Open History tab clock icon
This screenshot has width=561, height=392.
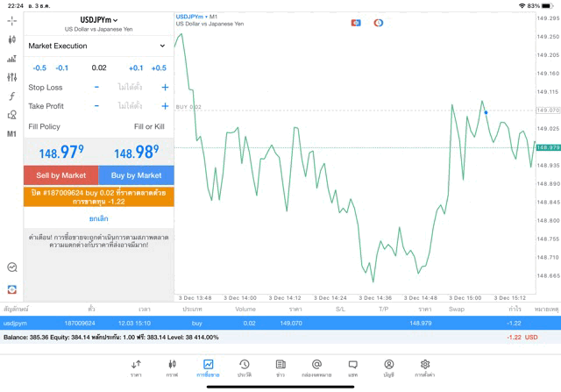pos(245,367)
